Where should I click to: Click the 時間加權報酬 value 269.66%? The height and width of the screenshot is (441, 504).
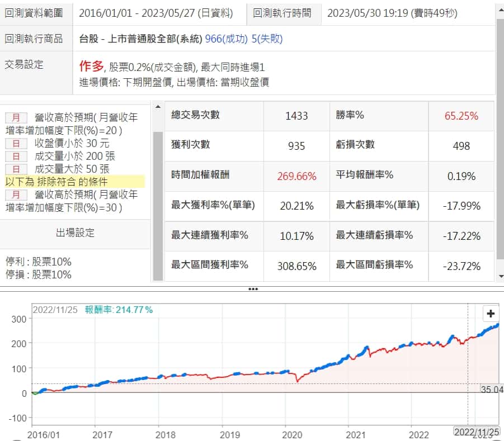coord(296,176)
